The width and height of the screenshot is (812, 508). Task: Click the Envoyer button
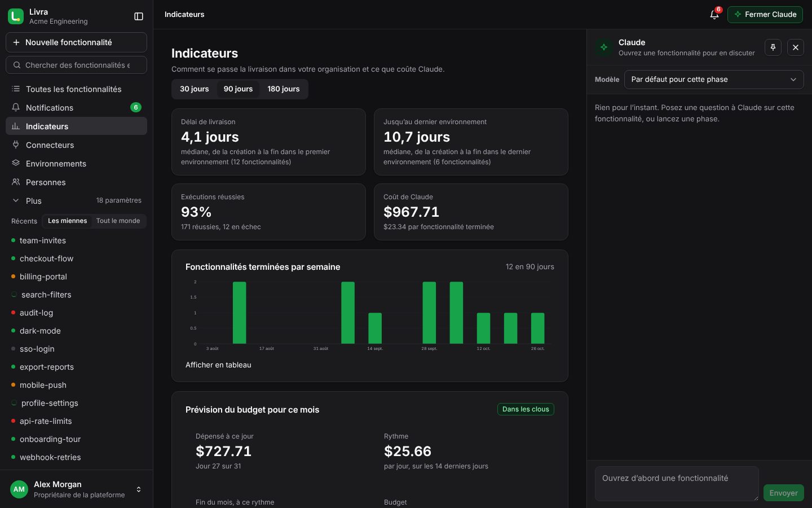click(784, 493)
